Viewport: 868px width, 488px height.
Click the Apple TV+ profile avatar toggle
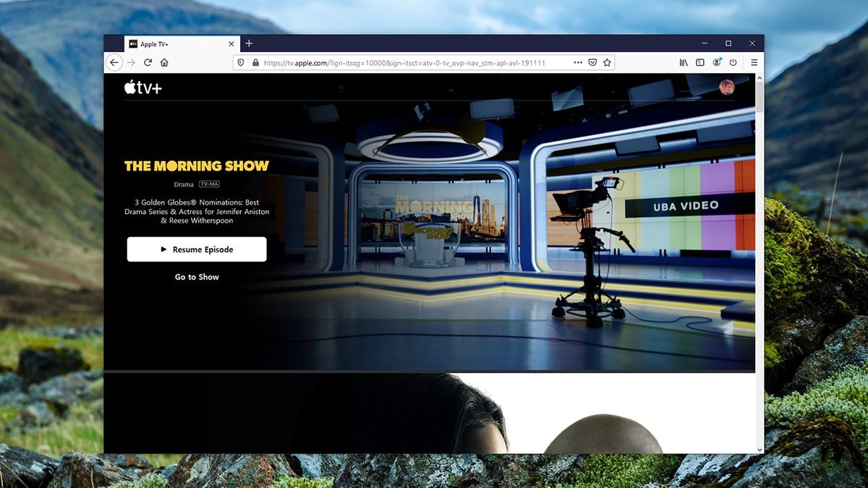pos(727,87)
